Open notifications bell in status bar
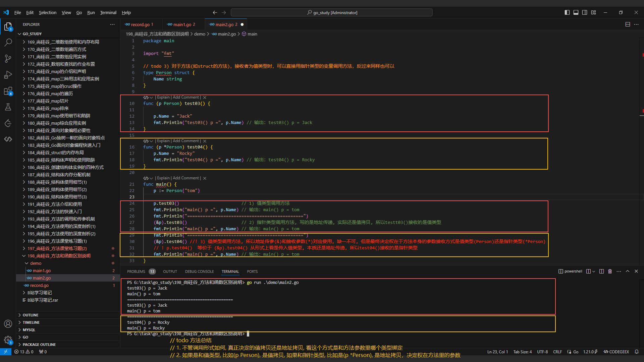The height and width of the screenshot is (362, 644). coord(636,352)
